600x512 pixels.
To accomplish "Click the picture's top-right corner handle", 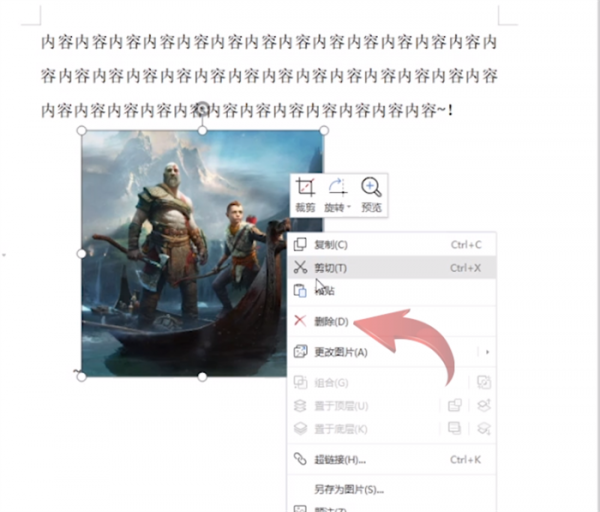I will click(324, 131).
